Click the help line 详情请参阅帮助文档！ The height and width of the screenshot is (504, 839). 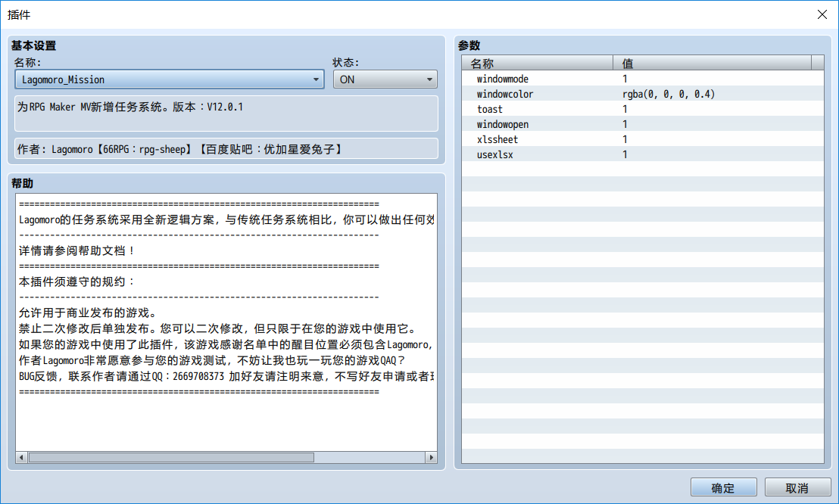[77, 251]
